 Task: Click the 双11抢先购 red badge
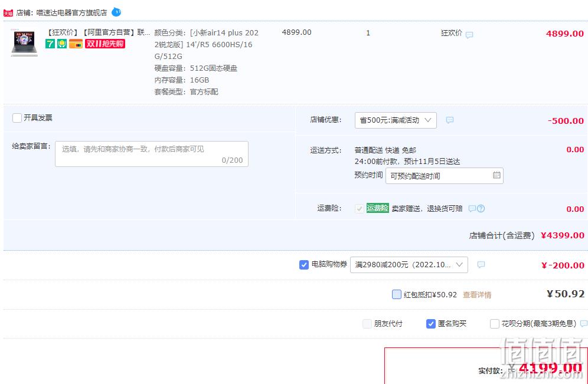tap(105, 44)
